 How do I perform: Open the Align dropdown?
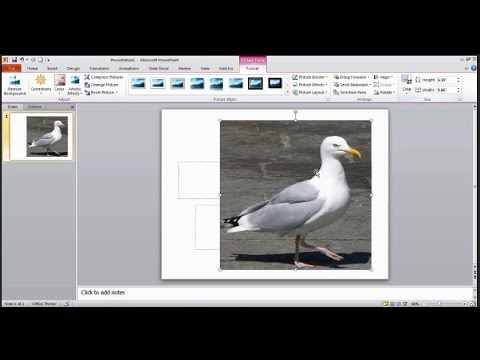pyautogui.click(x=383, y=77)
